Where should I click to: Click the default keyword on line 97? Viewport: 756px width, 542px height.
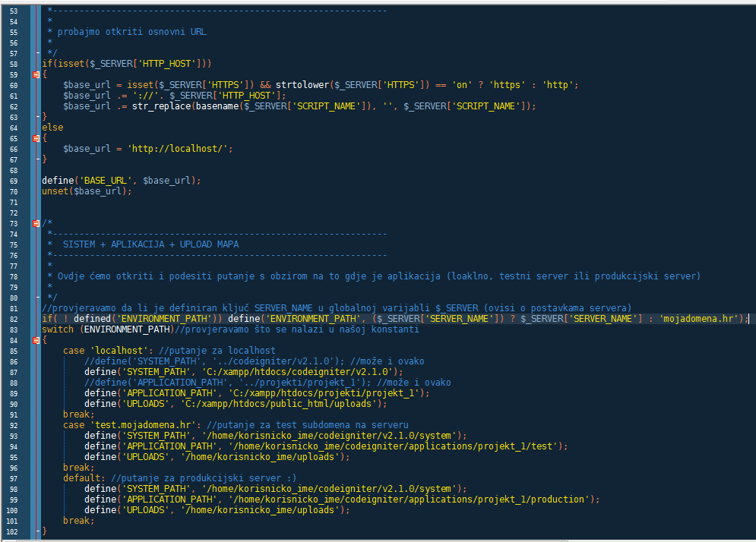tap(84, 478)
